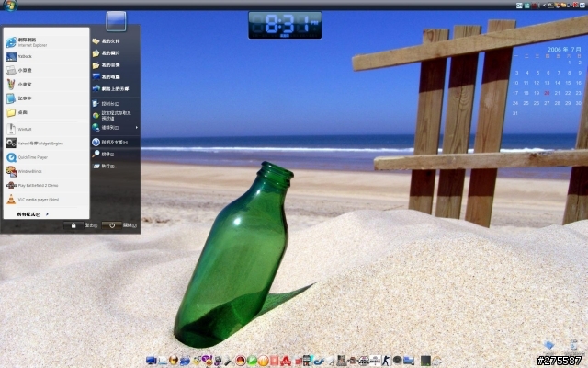Open the green round checkmark dock icon
588x368 pixels.
tap(252, 361)
